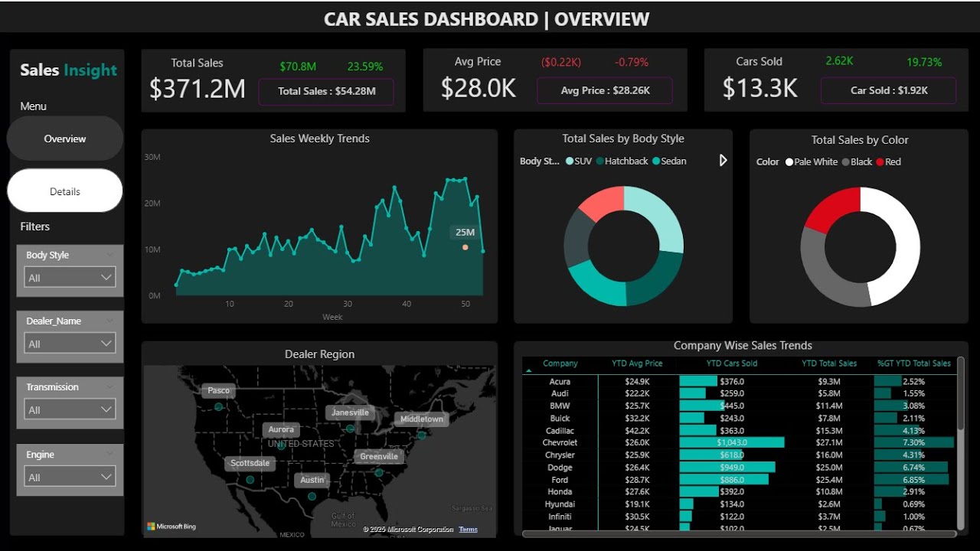Click the red segment of body style donut

[603, 203]
